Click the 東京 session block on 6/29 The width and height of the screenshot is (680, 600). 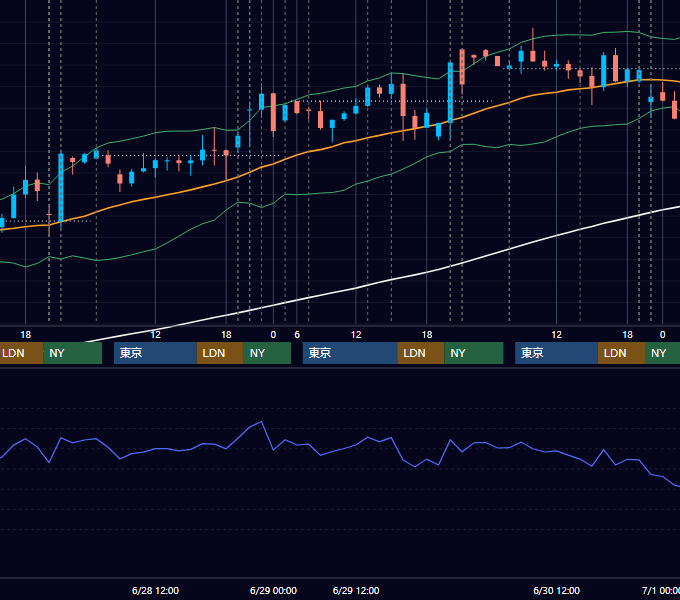tap(350, 353)
